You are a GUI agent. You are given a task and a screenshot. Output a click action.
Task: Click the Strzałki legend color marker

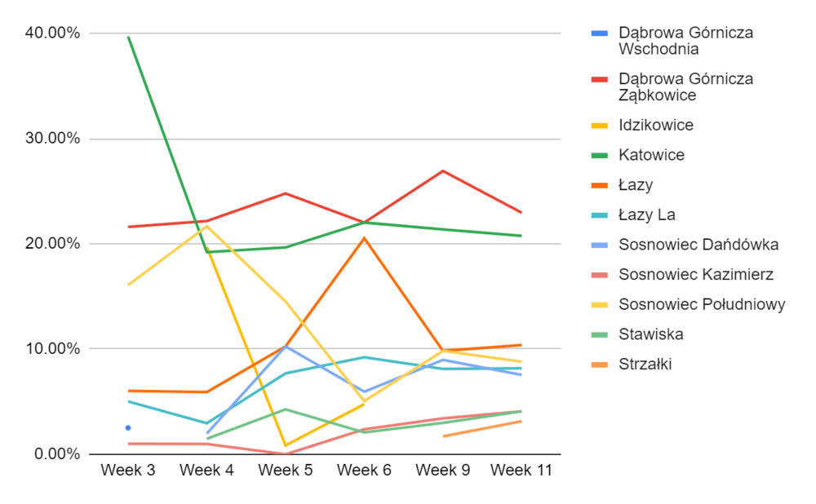pyautogui.click(x=598, y=365)
